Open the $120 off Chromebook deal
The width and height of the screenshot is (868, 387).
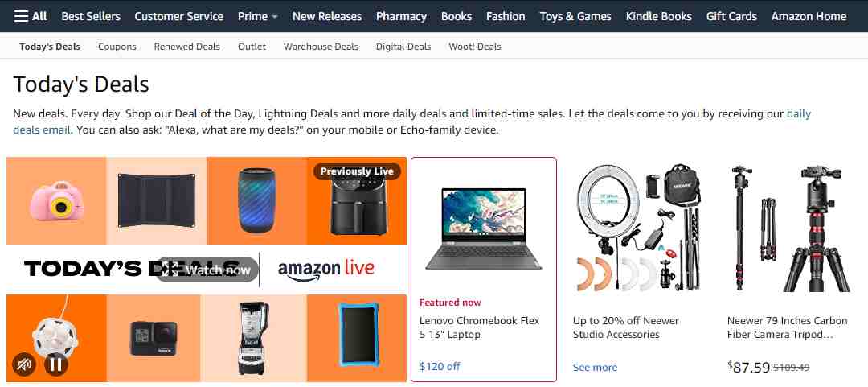(x=440, y=366)
